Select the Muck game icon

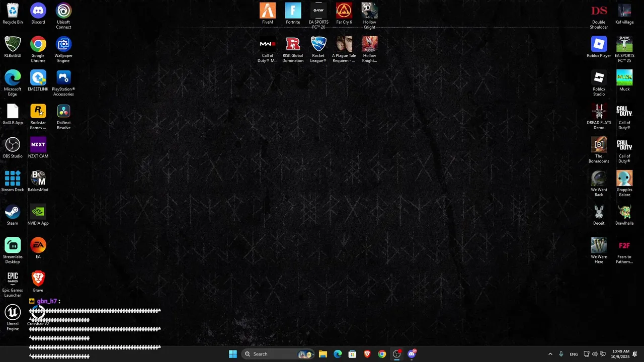[x=624, y=81]
